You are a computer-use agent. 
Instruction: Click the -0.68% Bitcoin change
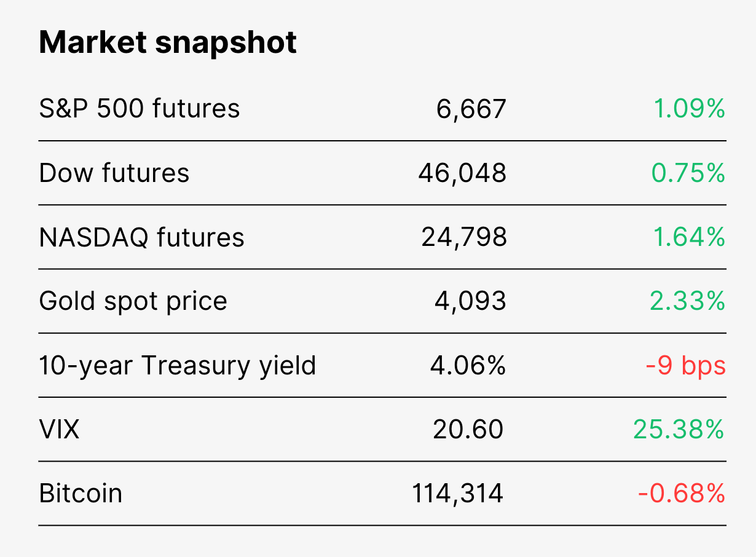682,492
